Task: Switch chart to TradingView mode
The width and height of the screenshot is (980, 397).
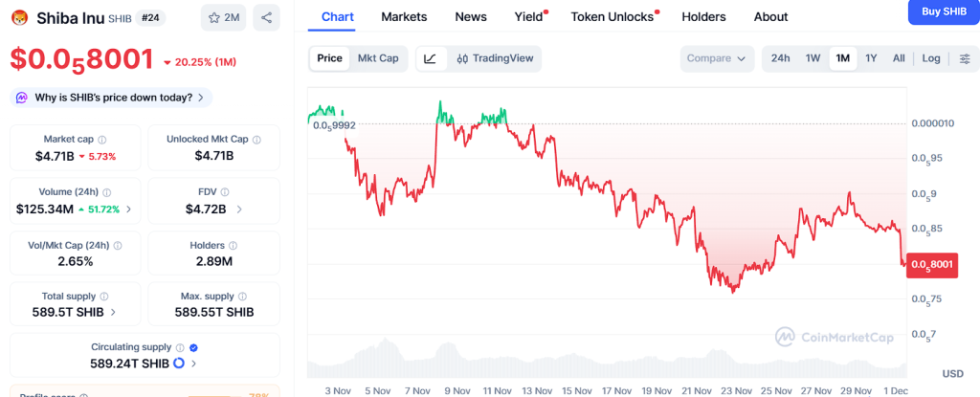Action: 494,58
